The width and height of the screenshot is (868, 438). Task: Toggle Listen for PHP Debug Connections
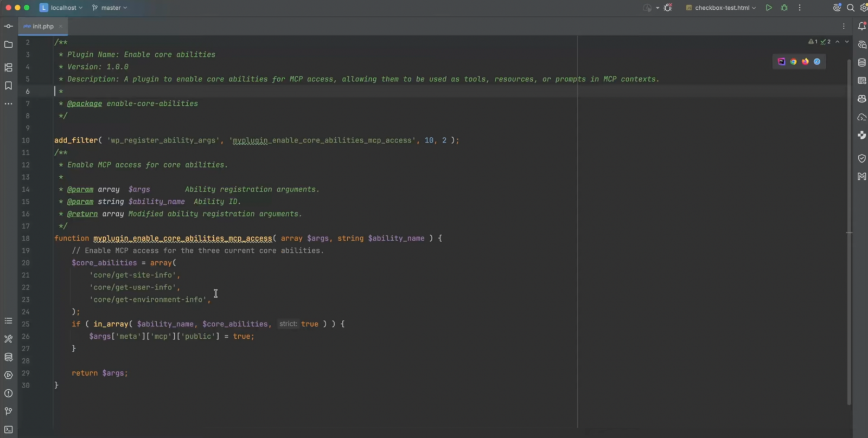tap(668, 8)
